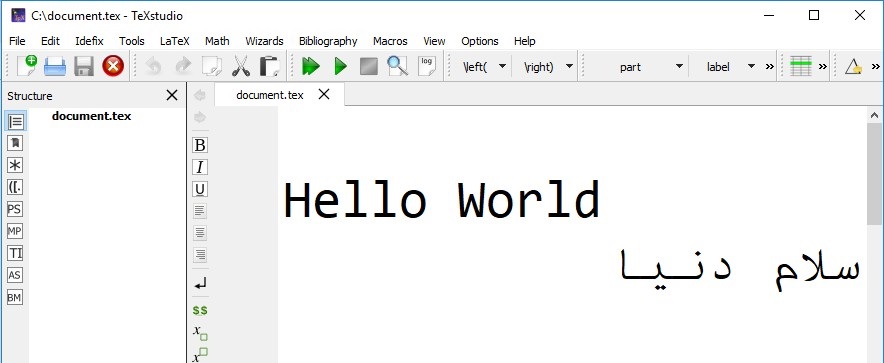Insert subscript x icon

point(200,333)
